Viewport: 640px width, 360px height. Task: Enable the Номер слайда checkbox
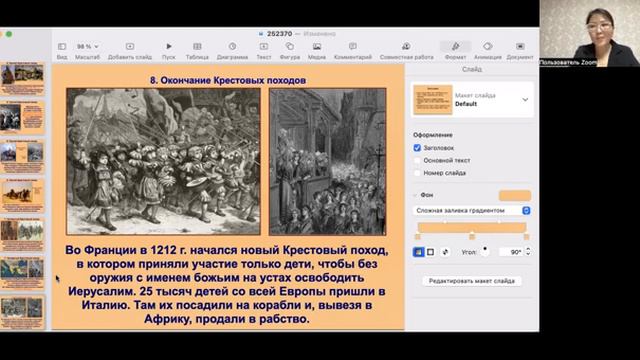click(417, 173)
